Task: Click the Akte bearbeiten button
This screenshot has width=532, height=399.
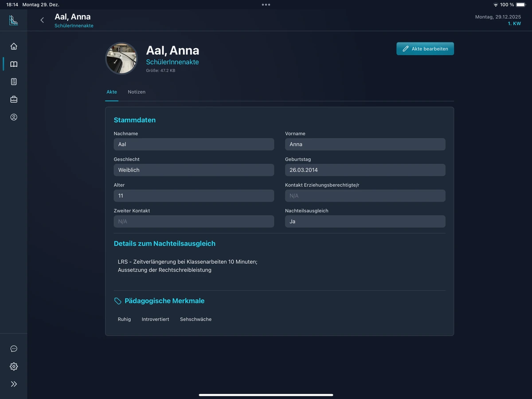Action: 425,49
